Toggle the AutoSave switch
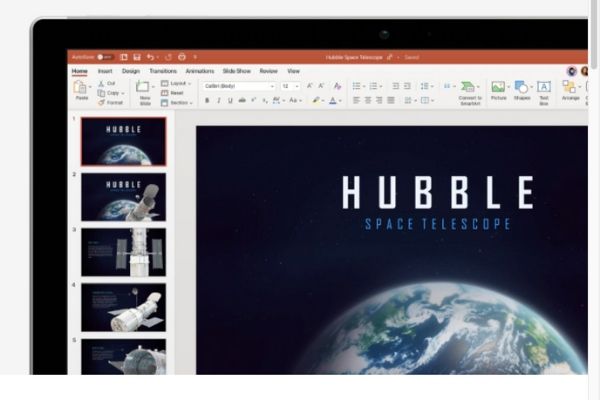 pyautogui.click(x=105, y=57)
